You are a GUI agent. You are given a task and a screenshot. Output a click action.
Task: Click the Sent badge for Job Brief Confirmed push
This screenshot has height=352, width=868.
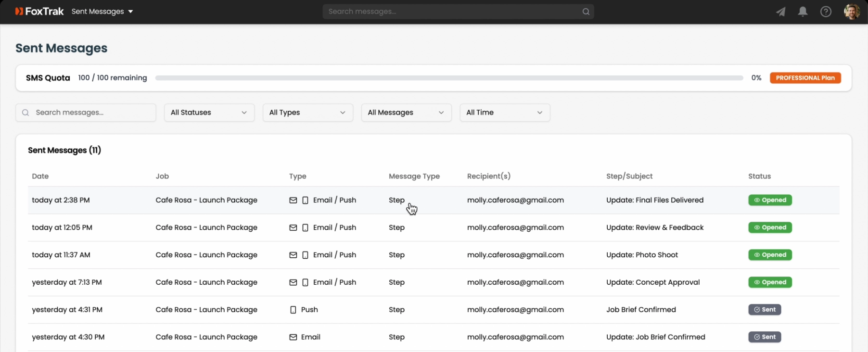765,310
